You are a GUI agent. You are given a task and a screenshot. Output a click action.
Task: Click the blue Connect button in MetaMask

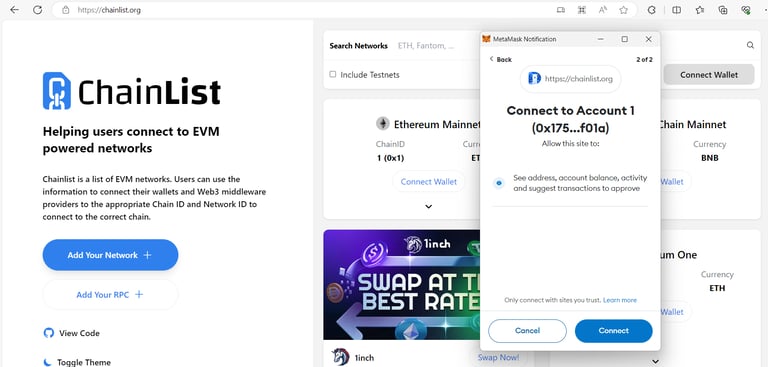(x=613, y=331)
